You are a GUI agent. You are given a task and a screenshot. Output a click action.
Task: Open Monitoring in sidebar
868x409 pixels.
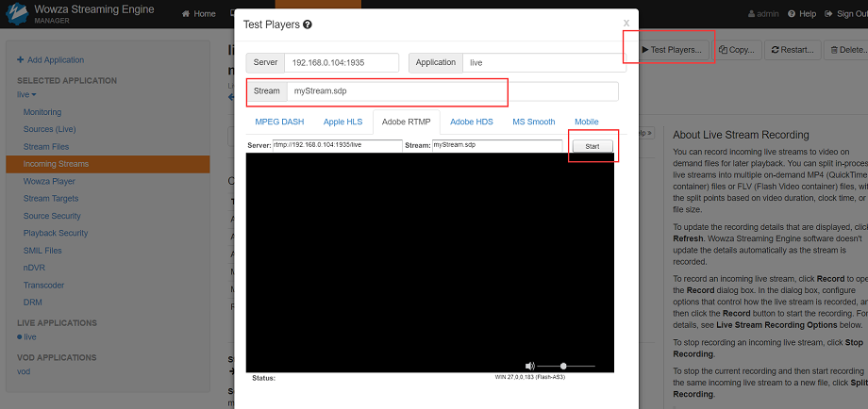pyautogui.click(x=42, y=111)
